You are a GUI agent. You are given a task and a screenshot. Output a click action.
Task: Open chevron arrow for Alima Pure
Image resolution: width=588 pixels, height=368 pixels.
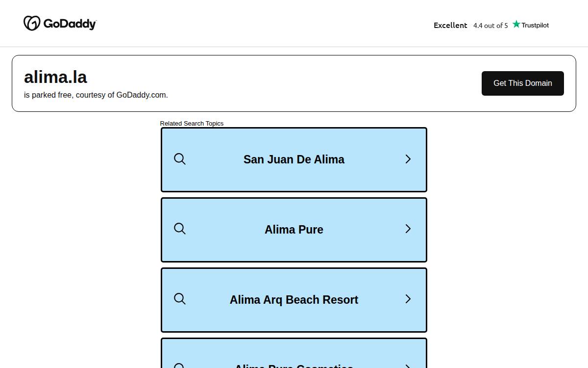tap(408, 229)
